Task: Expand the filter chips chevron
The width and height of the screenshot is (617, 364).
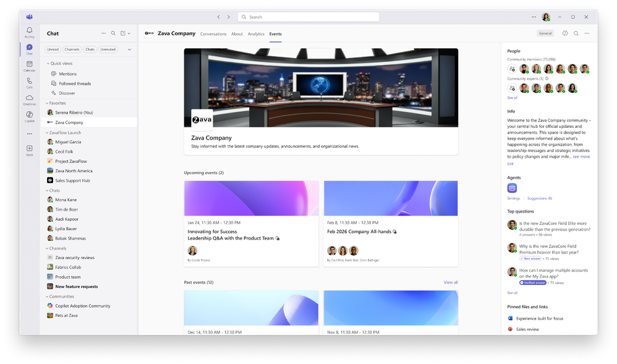Action: pos(129,49)
